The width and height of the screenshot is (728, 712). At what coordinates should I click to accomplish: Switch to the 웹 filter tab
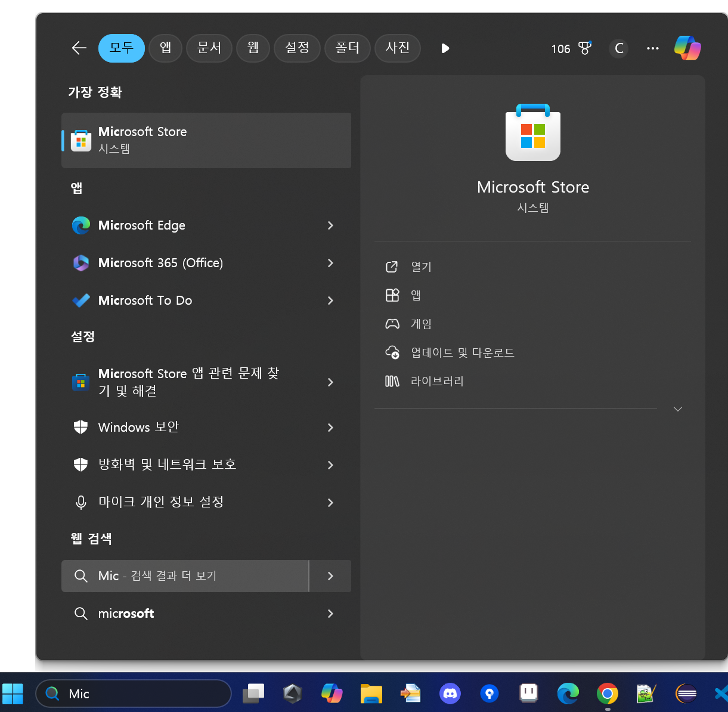click(253, 48)
